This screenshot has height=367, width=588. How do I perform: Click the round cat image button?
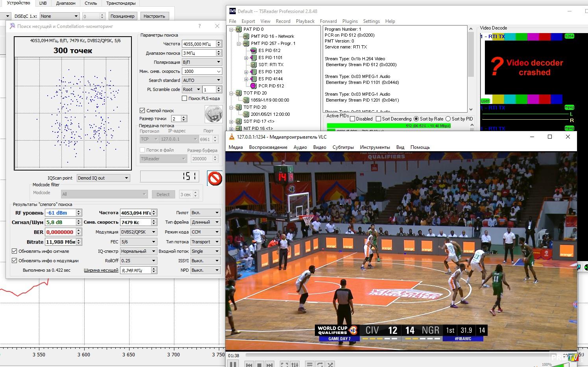213,114
